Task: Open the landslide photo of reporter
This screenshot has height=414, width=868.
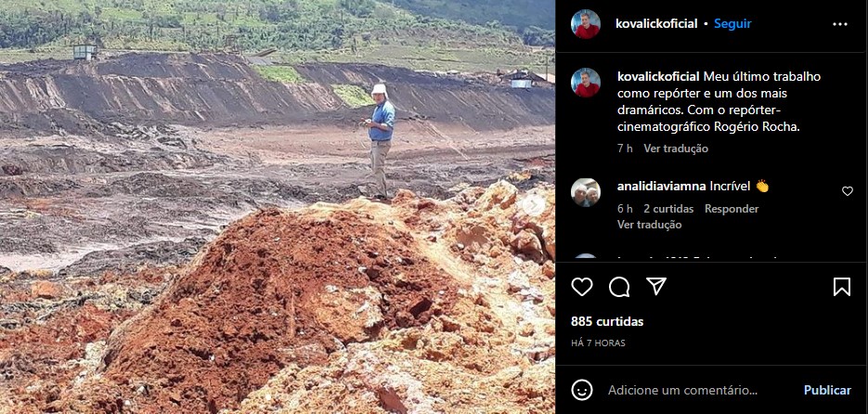Action: click(x=278, y=207)
